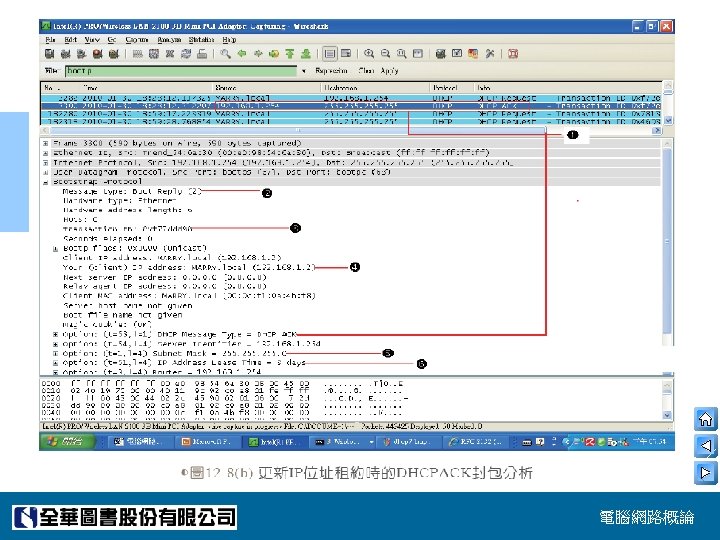This screenshot has width=720, height=540.
Task: Open the Go menu
Action: (x=112, y=40)
